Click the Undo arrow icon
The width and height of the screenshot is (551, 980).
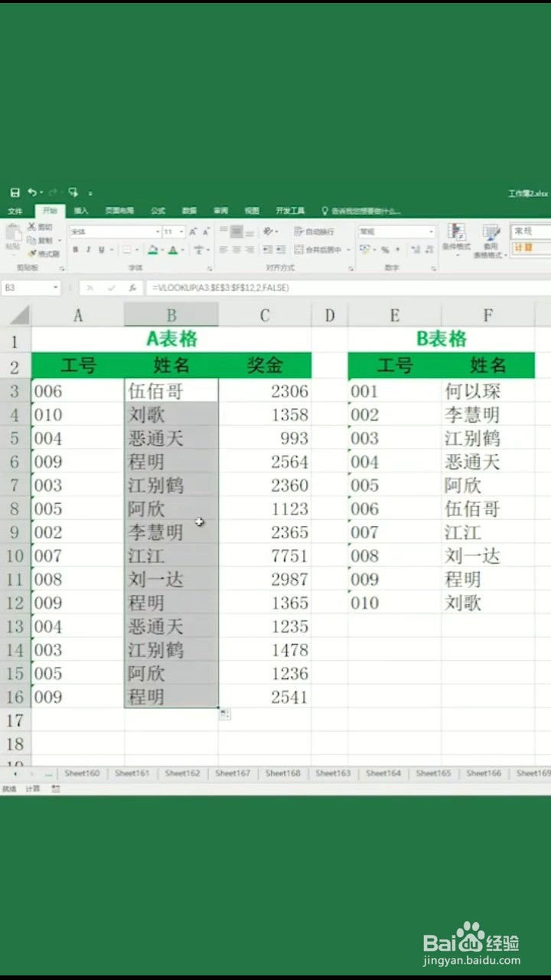pos(32,192)
